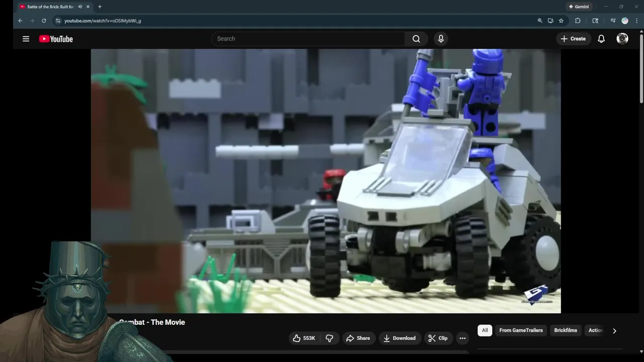This screenshot has height=362, width=644.
Task: Open the YouTube guide hamburger menu
Action: point(26,39)
